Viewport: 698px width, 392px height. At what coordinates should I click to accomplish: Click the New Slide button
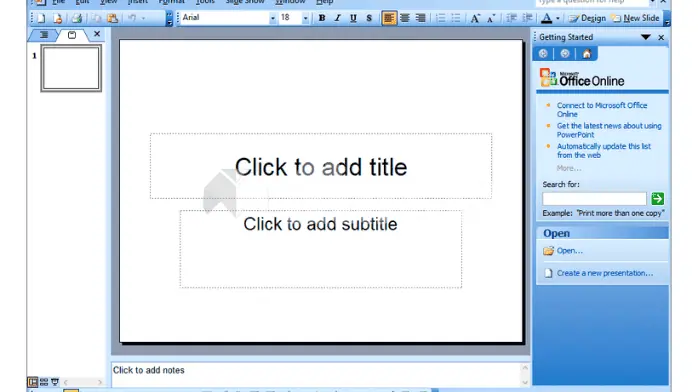point(636,18)
